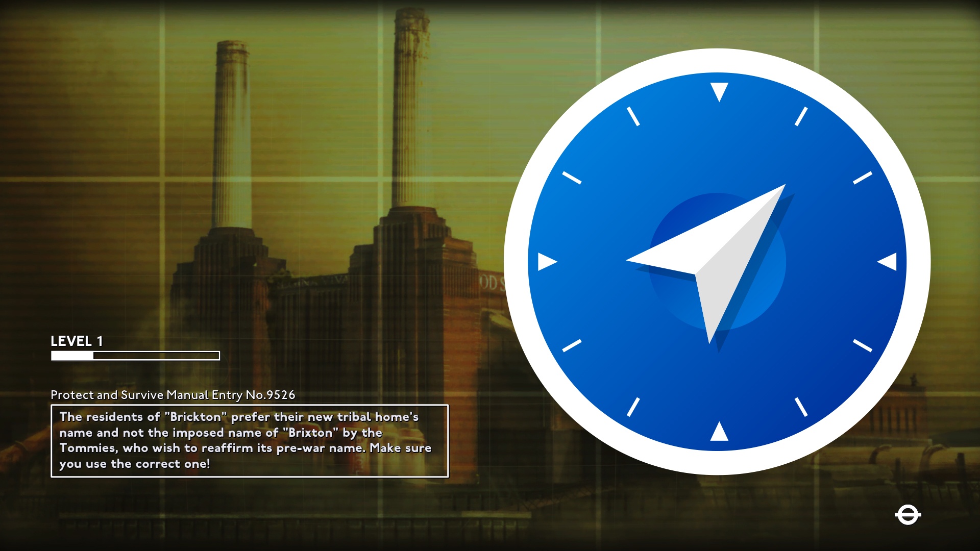Click the empty portion of level progress bar

(156, 356)
